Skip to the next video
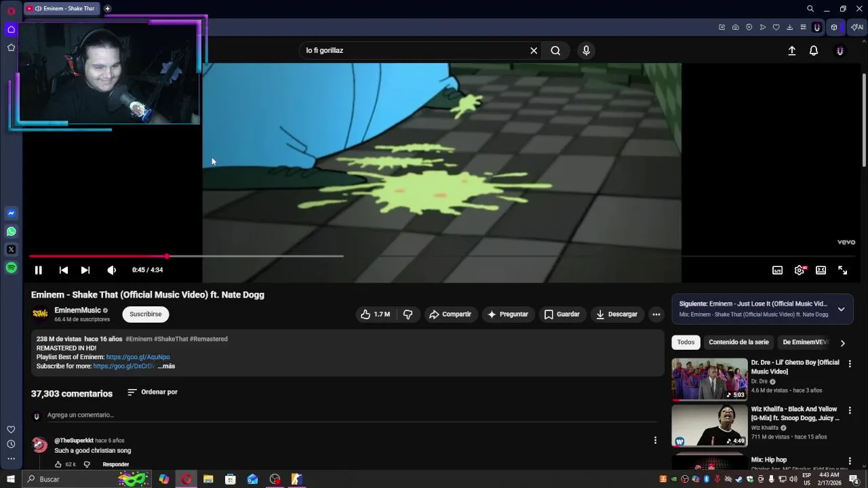The width and height of the screenshot is (868, 488). (x=85, y=270)
